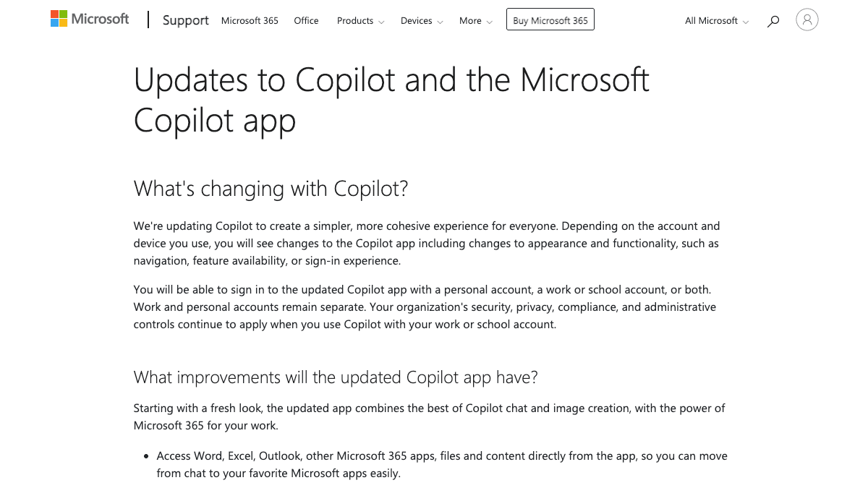Open the account sign-in avatar icon
The height and width of the screenshot is (488, 868).
(807, 20)
